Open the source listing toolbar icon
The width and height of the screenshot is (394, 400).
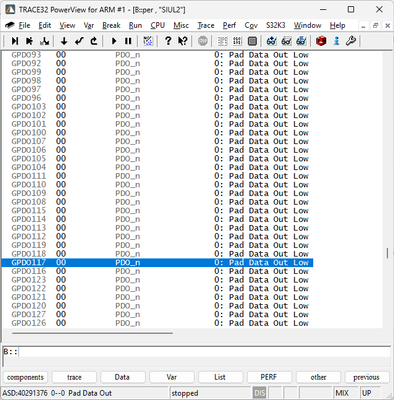222,41
